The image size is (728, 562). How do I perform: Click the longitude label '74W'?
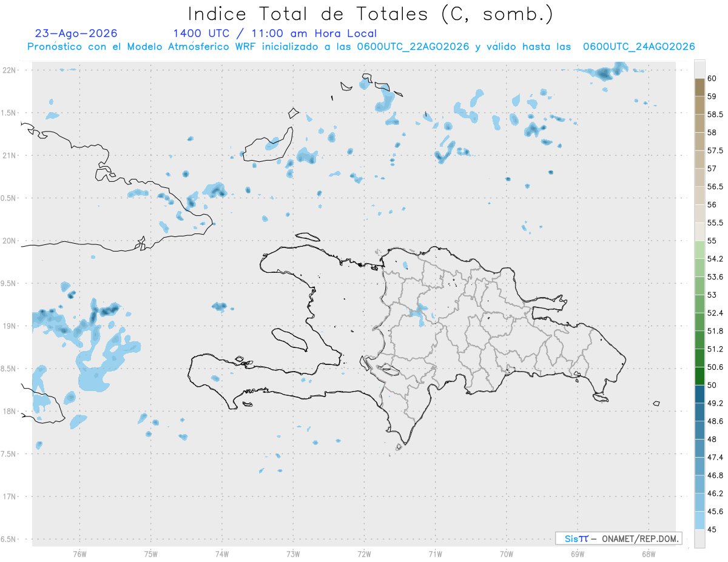coord(221,554)
